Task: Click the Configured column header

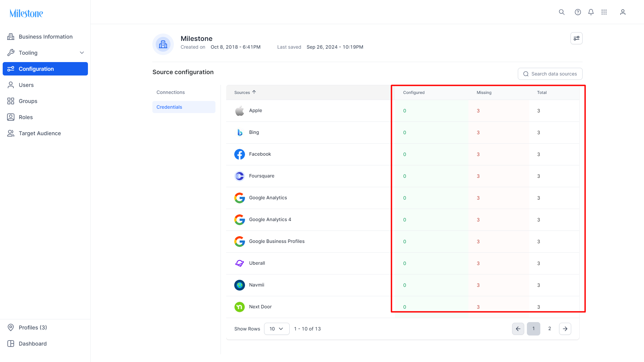Action: tap(413, 93)
